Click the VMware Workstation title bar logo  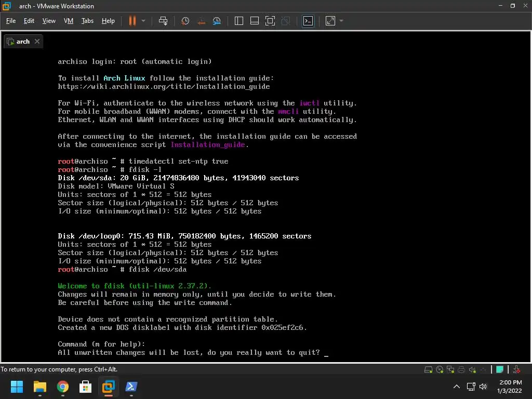click(7, 6)
